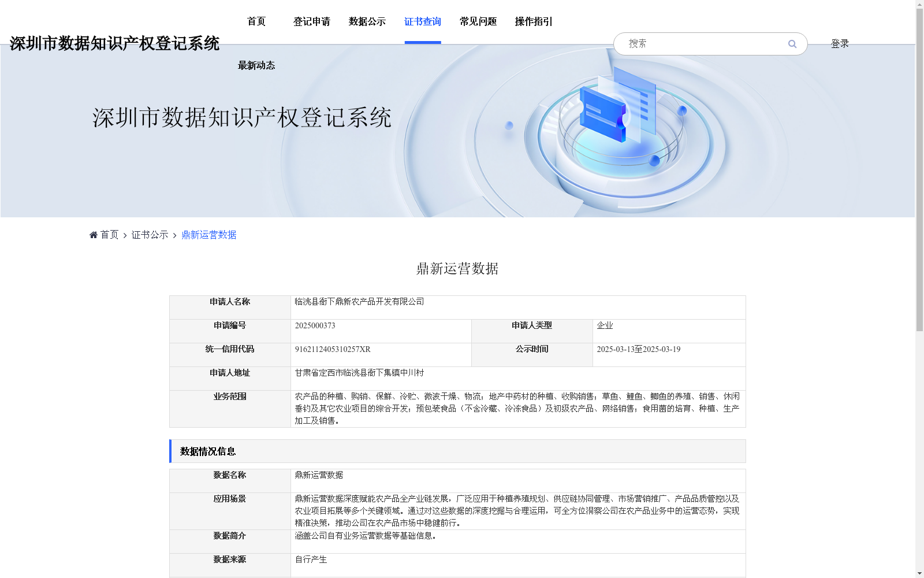
Task: Click the 数据来源 label cell
Action: click(230, 565)
